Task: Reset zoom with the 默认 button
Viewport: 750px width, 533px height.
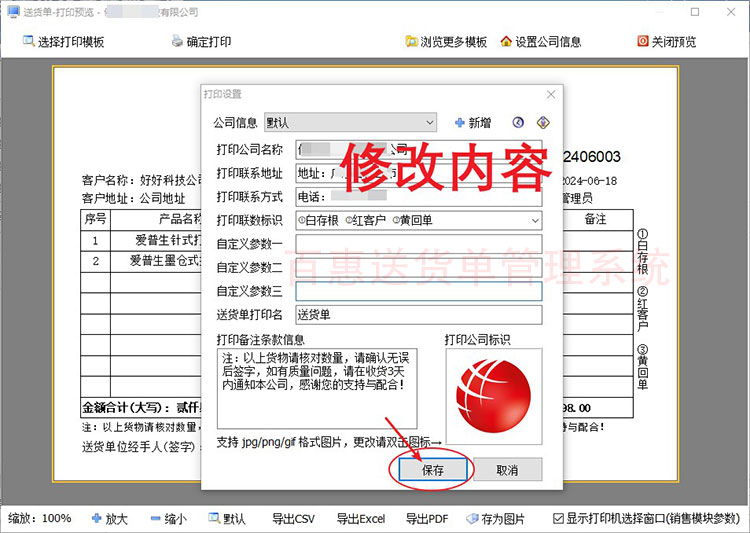Action: pos(227,519)
